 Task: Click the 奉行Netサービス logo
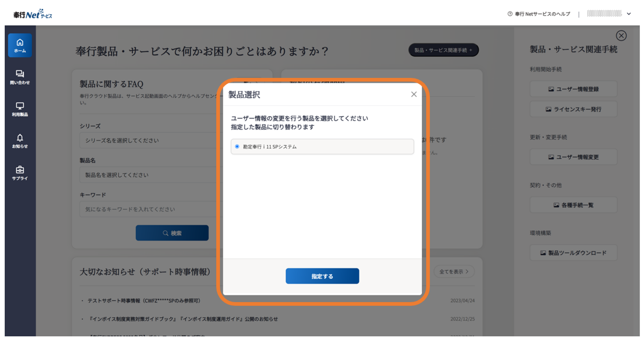[33, 14]
